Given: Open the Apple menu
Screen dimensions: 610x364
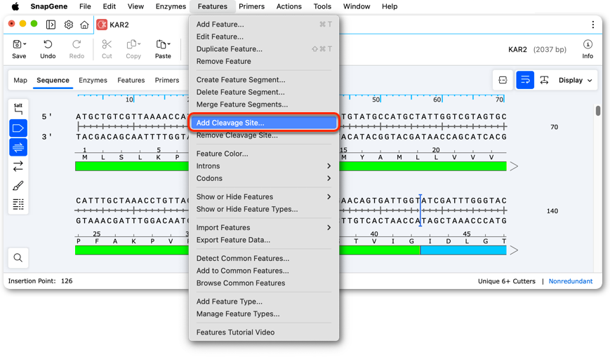Looking at the screenshot, I should 15,6.
